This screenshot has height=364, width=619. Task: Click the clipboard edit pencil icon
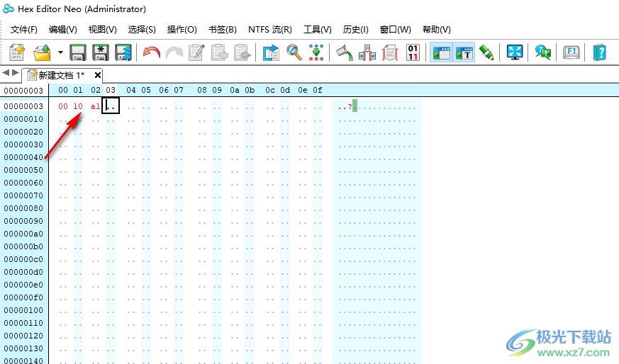click(196, 52)
